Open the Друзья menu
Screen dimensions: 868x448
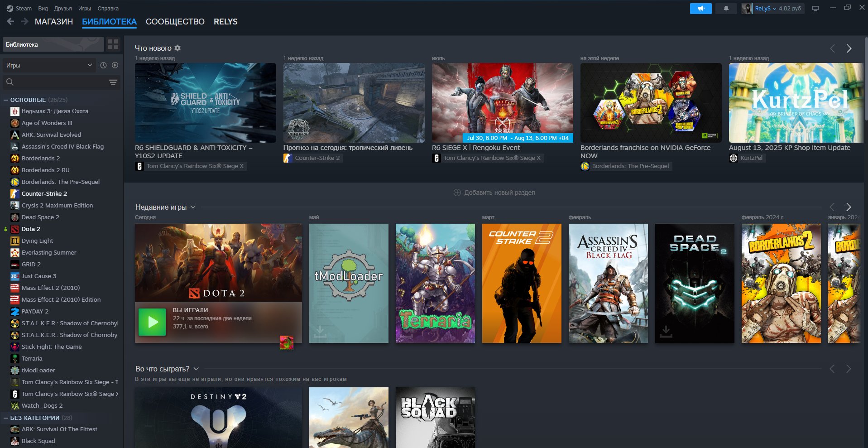click(63, 9)
